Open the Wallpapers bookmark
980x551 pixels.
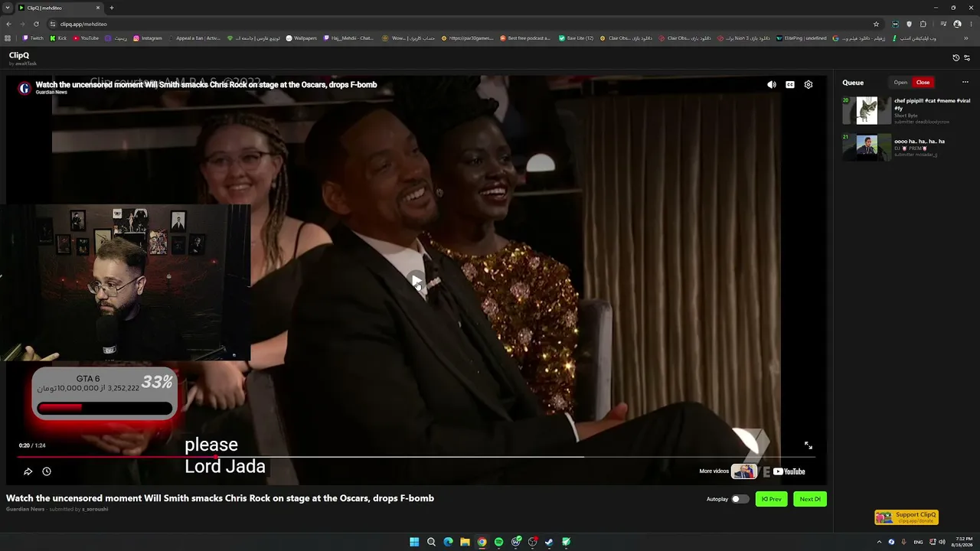tap(301, 38)
